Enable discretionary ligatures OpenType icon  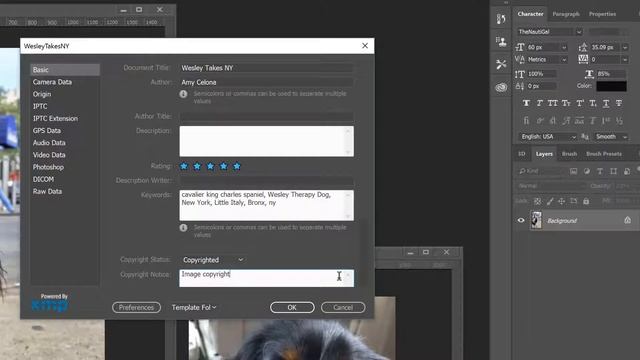(x=553, y=120)
